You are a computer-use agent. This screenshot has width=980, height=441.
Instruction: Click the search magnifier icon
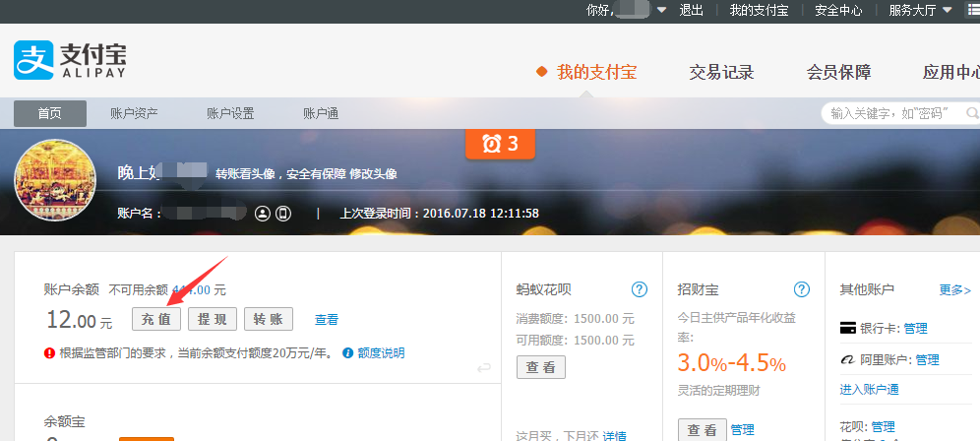[x=972, y=113]
